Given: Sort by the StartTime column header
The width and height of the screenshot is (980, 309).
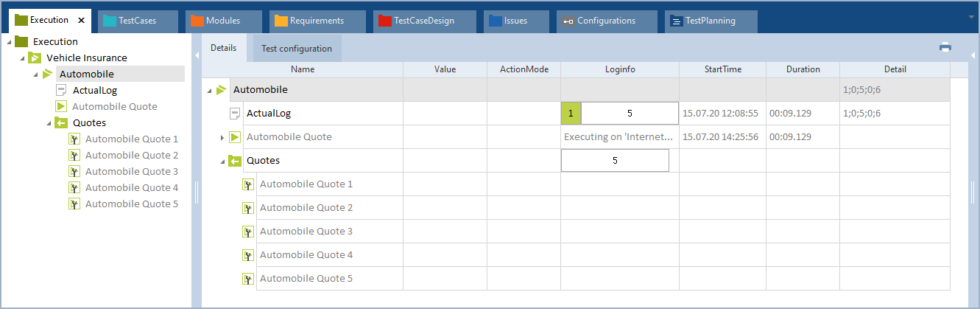Looking at the screenshot, I should pyautogui.click(x=722, y=69).
